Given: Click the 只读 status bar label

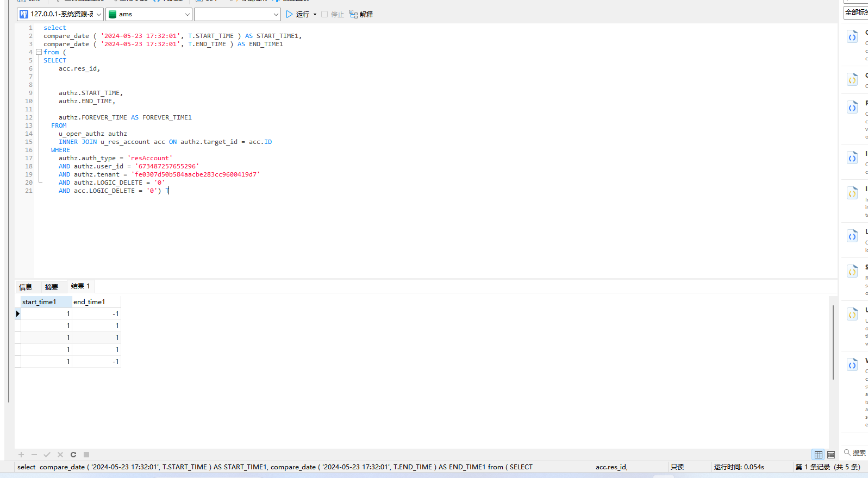Looking at the screenshot, I should 677,467.
